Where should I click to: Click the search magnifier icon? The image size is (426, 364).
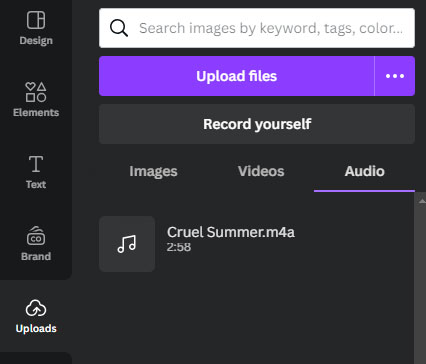click(119, 28)
